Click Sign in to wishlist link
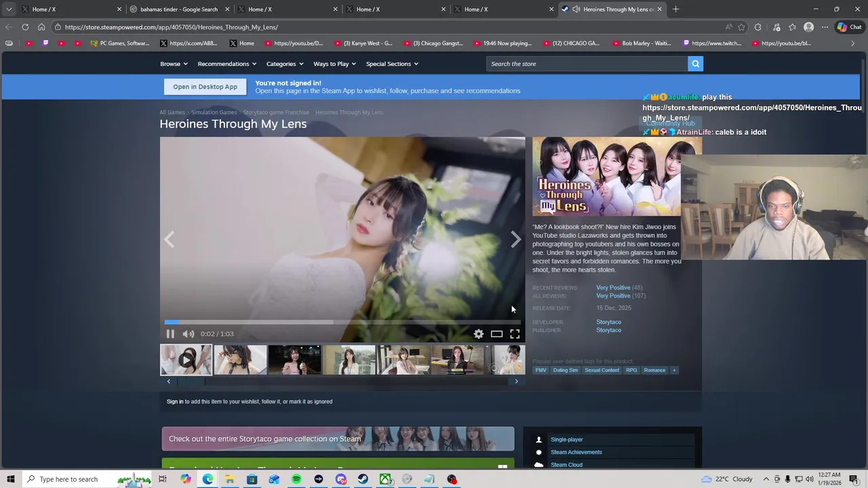This screenshot has height=488, width=868. (x=175, y=401)
